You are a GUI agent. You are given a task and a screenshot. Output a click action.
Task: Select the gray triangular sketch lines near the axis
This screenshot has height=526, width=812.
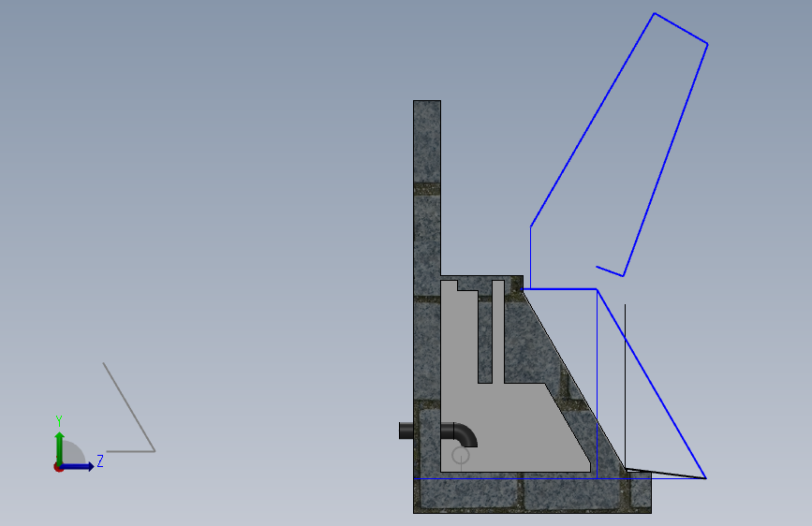pos(129,407)
